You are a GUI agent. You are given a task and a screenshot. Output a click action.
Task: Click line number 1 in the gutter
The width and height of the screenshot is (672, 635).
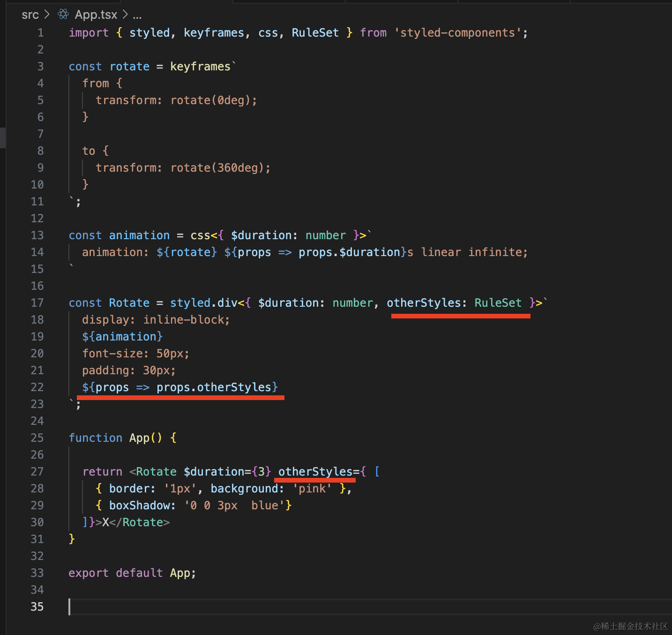(40, 33)
